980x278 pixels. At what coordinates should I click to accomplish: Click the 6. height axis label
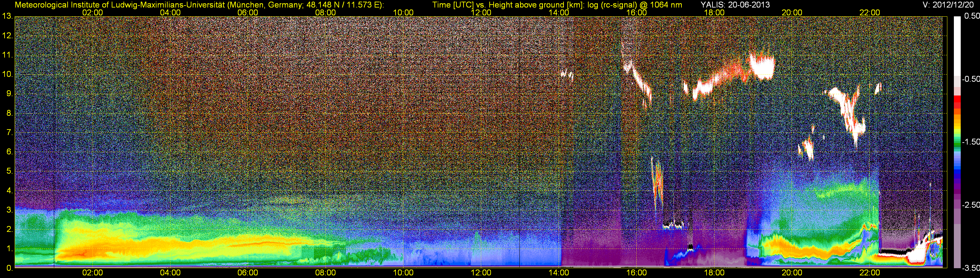10,152
